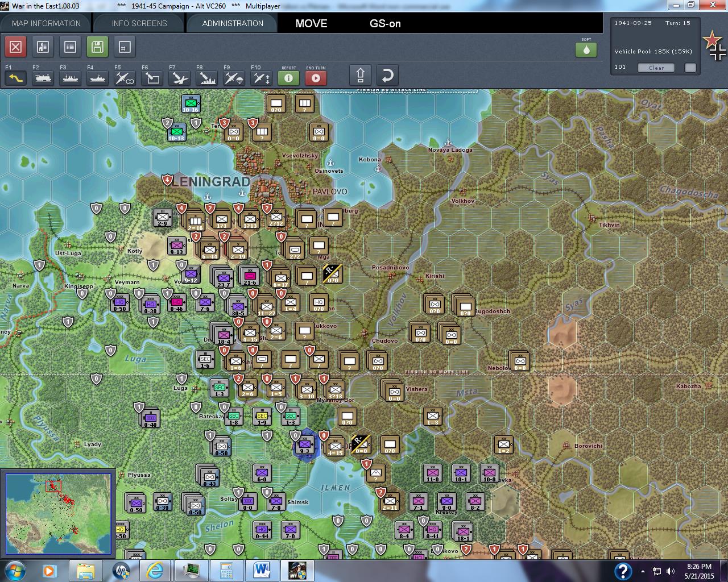Toggle the SOFT attack values button
Image resolution: width=728 pixels, height=582 pixels.
[x=586, y=49]
